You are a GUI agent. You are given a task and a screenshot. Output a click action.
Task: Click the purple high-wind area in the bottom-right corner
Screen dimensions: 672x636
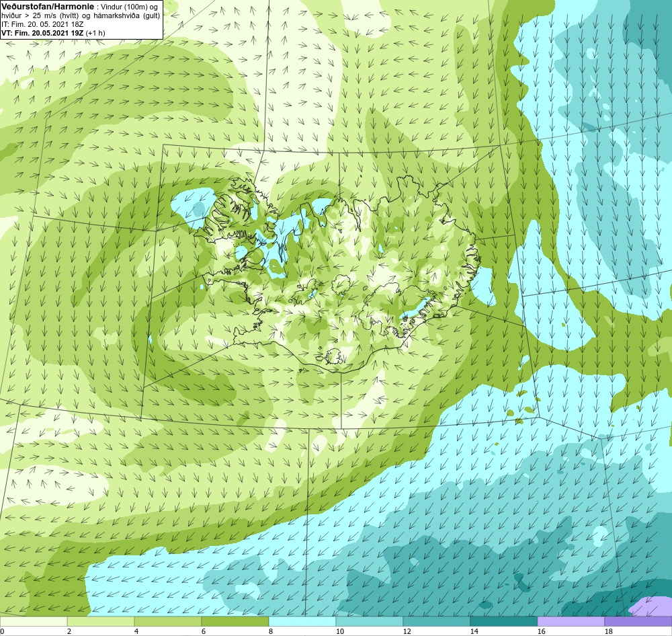click(653, 606)
